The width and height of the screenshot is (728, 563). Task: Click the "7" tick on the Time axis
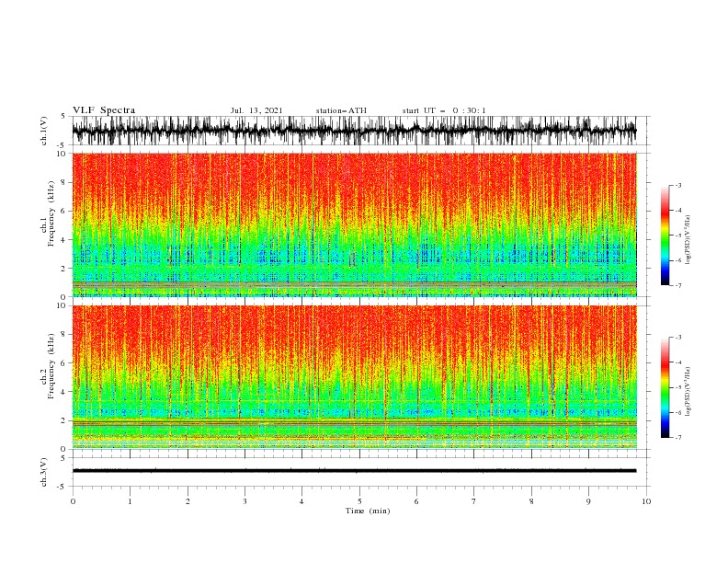(474, 501)
